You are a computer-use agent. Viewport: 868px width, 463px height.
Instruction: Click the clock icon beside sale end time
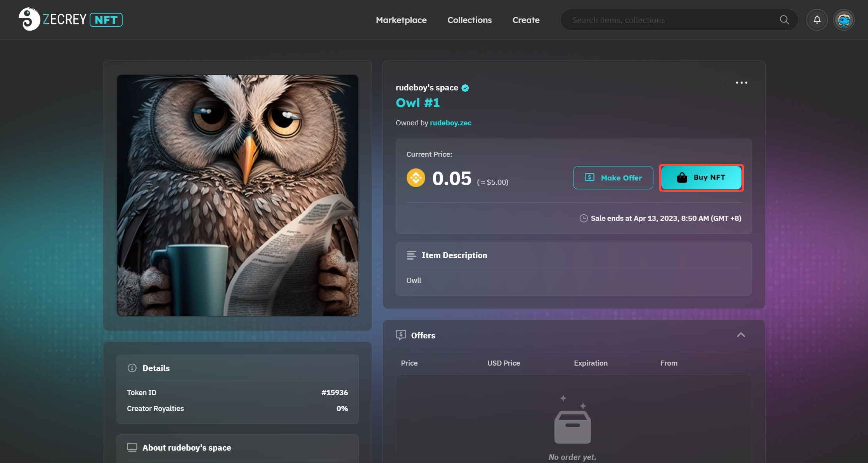(x=583, y=218)
